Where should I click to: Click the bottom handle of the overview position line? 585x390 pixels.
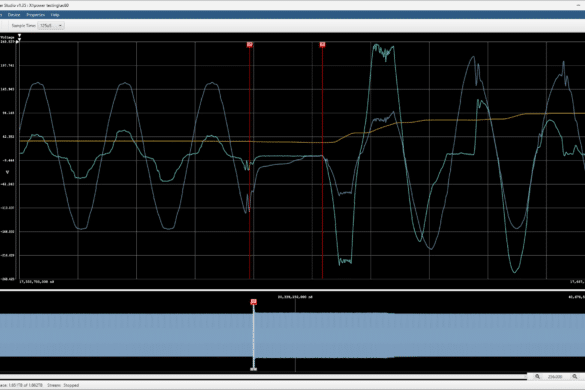click(x=254, y=369)
